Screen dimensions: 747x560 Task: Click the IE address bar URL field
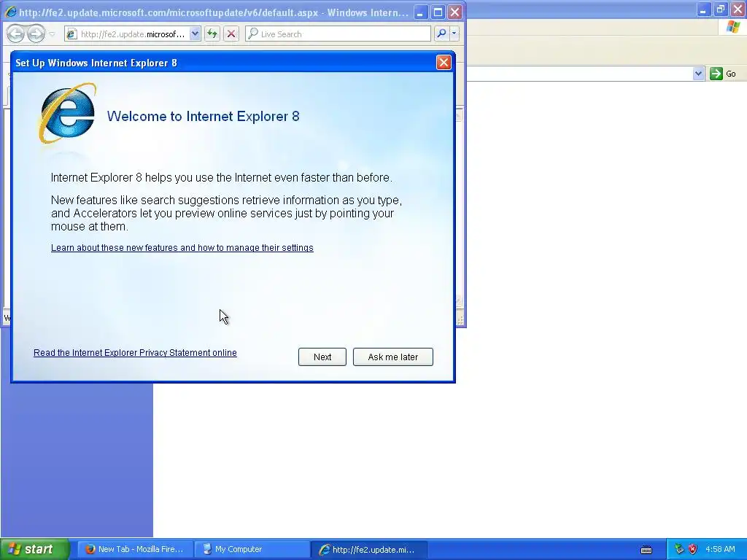[x=133, y=34]
